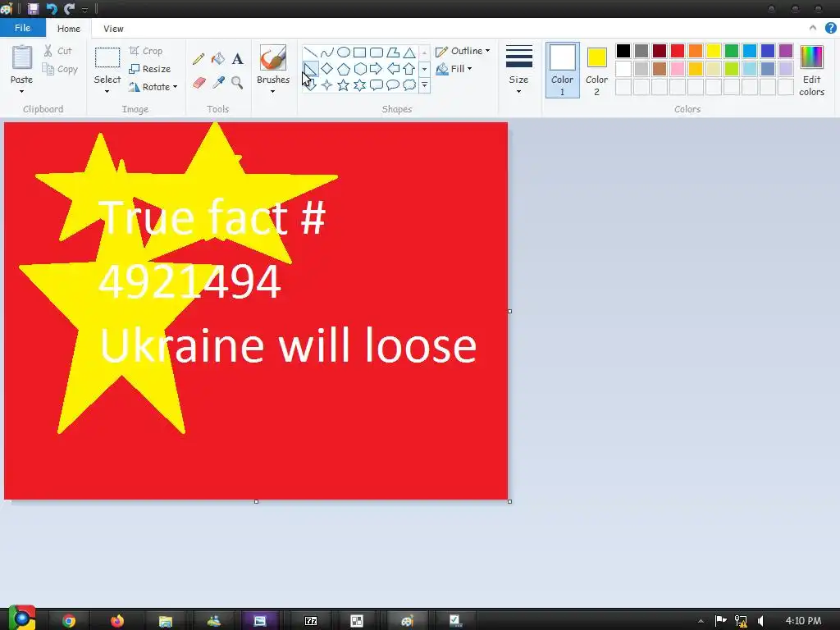This screenshot has width=840, height=630.
Task: Open the Paste dropdown arrow
Action: [x=21, y=92]
